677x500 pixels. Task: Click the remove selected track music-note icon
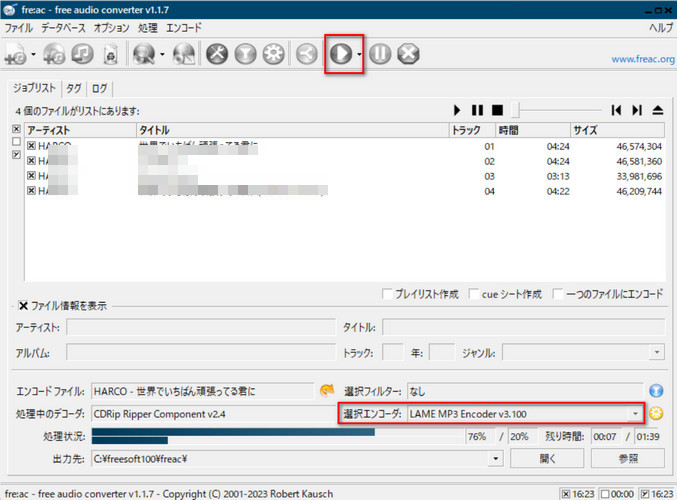tap(82, 54)
